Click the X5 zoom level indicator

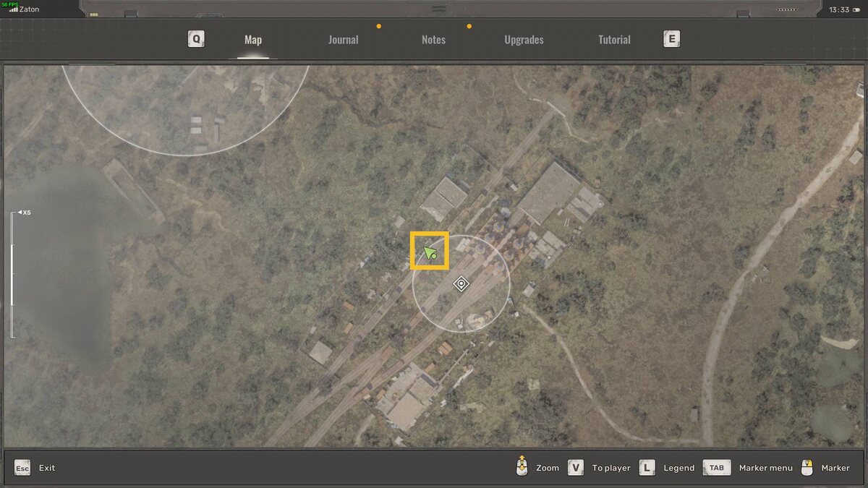click(x=25, y=213)
